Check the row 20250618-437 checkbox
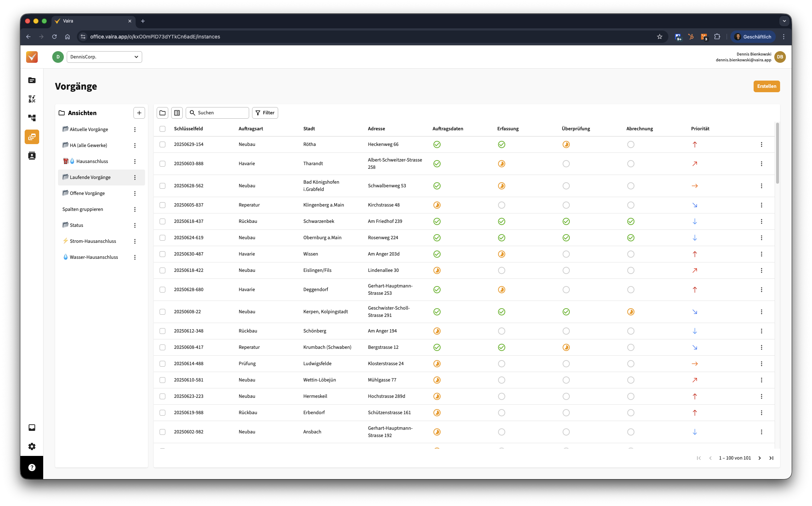This screenshot has height=506, width=812. click(x=162, y=221)
